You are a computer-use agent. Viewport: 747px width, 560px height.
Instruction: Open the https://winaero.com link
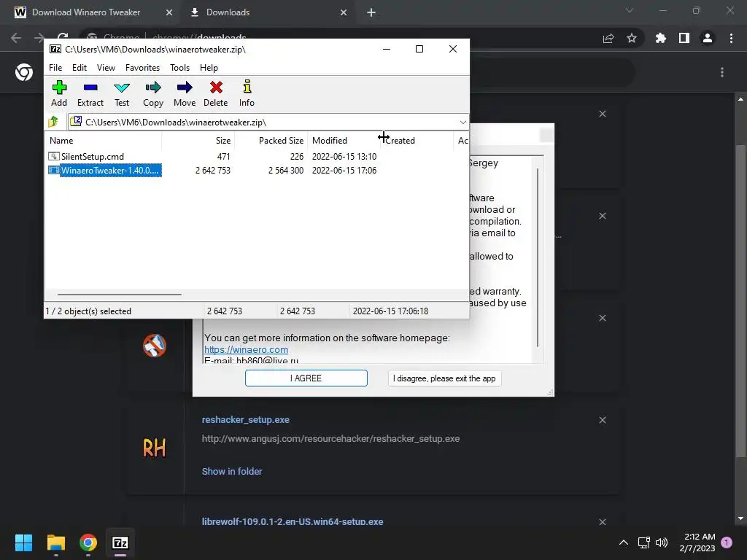click(x=246, y=349)
